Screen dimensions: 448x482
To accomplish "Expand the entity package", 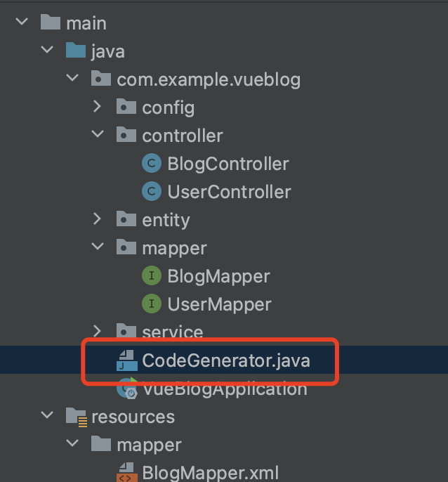I will [x=98, y=219].
